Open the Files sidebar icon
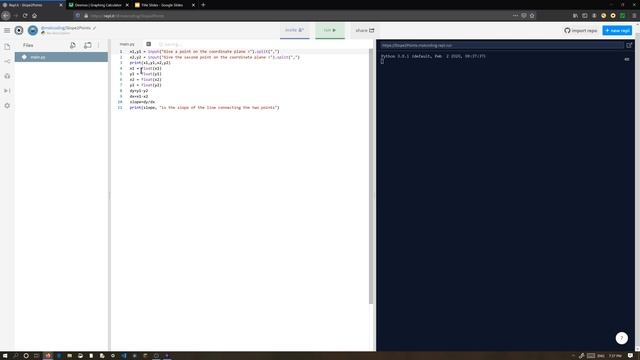 [7, 47]
